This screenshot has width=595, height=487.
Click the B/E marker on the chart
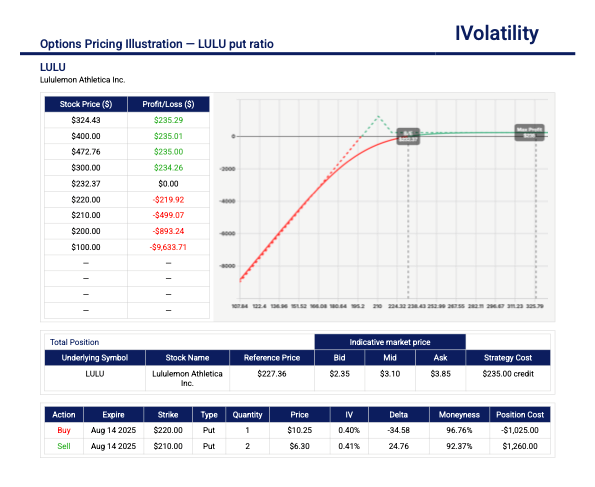408,136
